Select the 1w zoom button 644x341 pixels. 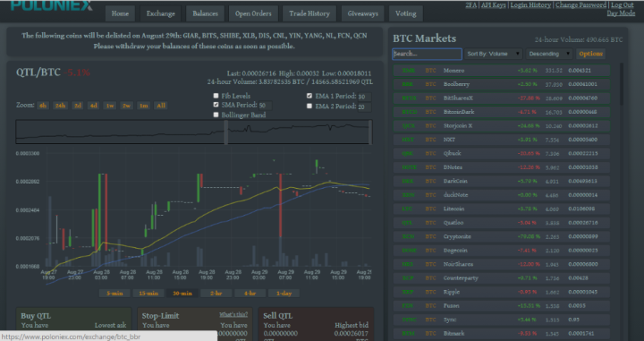(110, 106)
